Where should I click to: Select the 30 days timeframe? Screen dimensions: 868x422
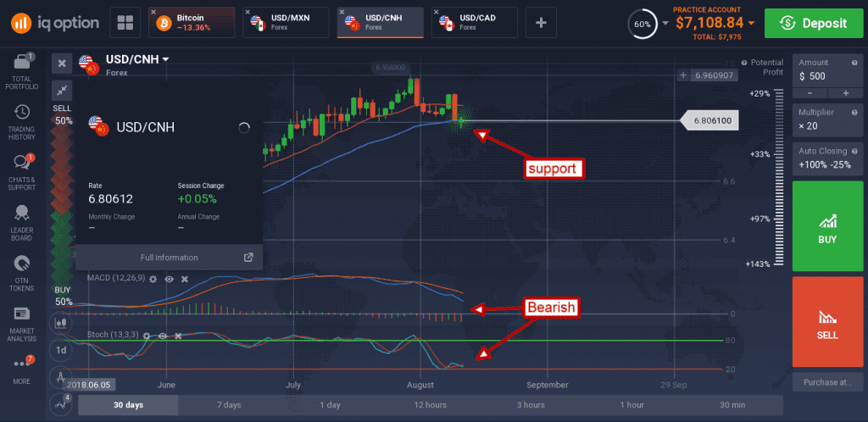tap(129, 405)
